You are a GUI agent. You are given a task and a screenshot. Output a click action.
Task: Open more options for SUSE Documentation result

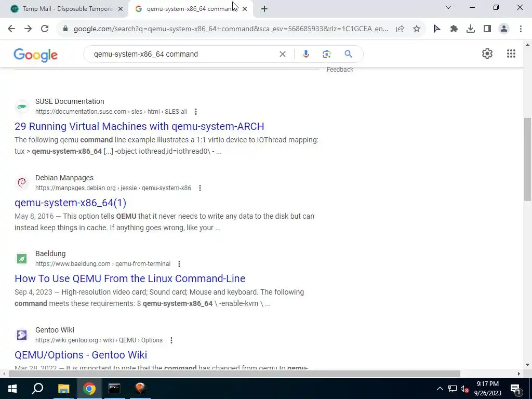(x=196, y=112)
